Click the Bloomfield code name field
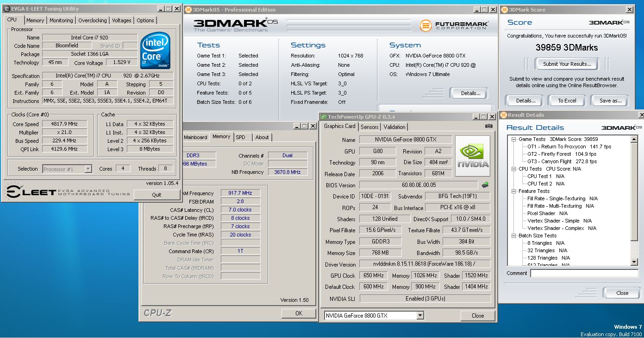 tap(68, 45)
